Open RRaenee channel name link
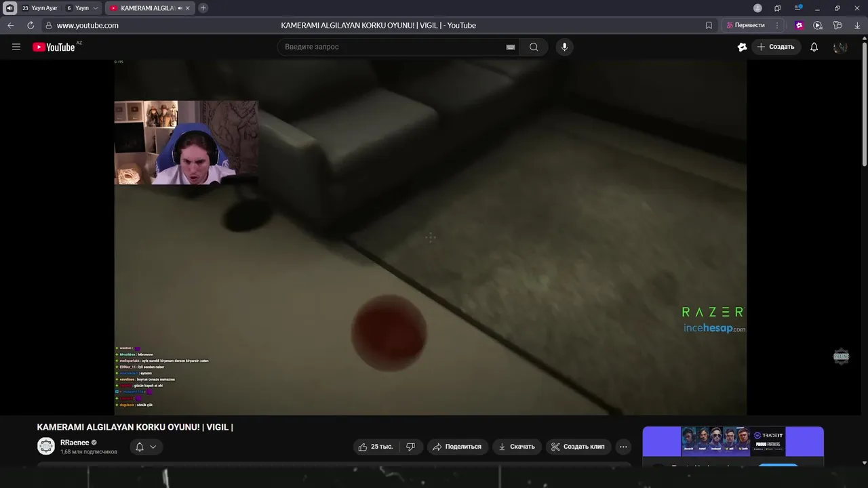868x488 pixels. [75, 442]
